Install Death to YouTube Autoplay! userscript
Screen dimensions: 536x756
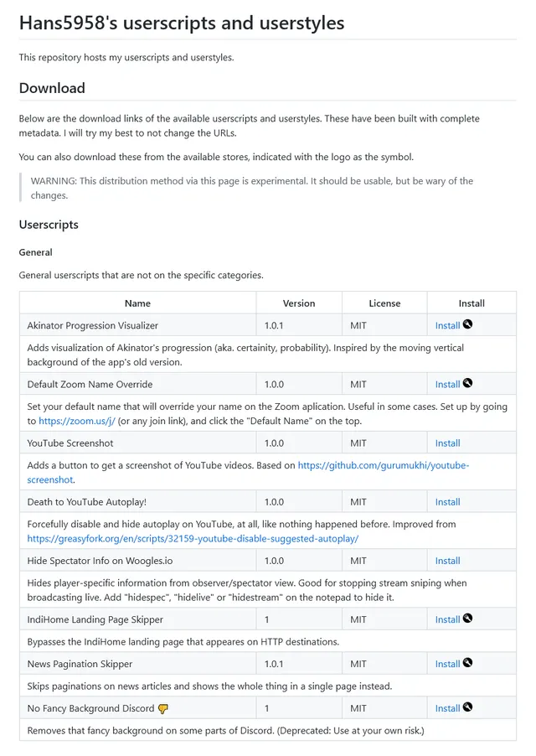(447, 501)
